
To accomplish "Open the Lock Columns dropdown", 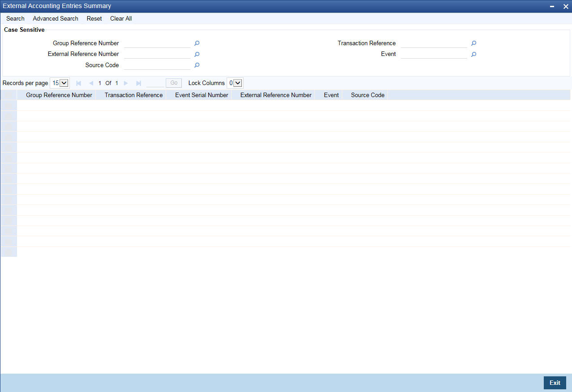I will pyautogui.click(x=235, y=83).
